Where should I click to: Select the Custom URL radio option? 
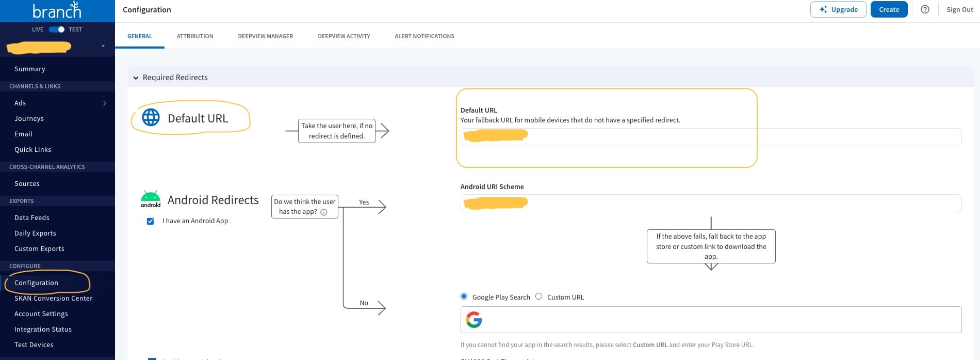(x=539, y=296)
